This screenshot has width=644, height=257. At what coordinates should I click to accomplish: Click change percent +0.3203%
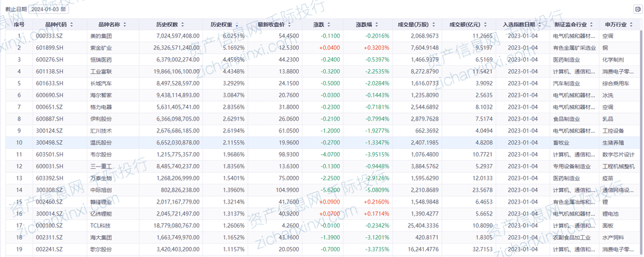376,48
